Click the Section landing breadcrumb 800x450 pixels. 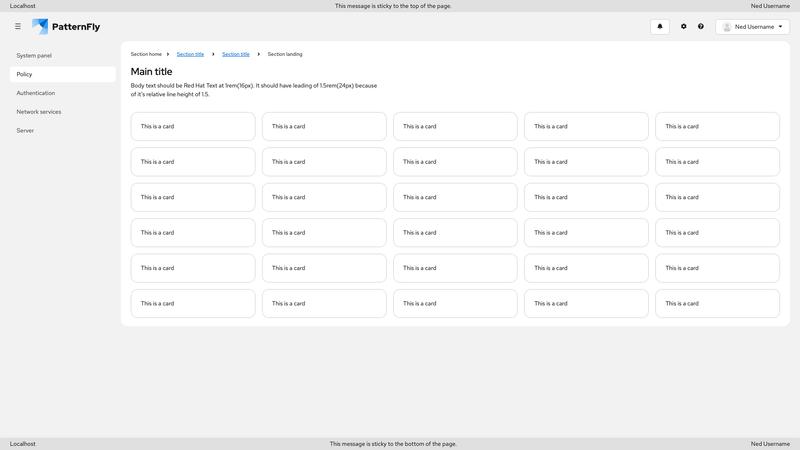pyautogui.click(x=285, y=54)
